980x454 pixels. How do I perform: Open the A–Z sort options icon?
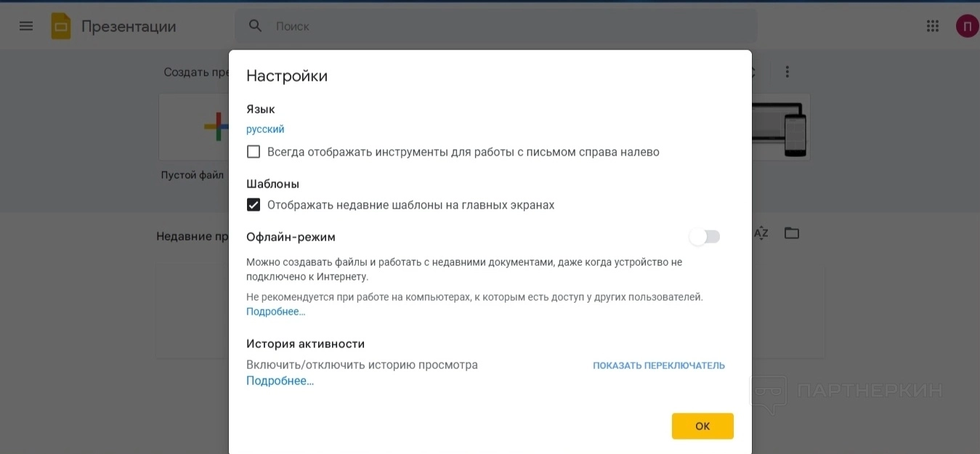click(x=761, y=233)
